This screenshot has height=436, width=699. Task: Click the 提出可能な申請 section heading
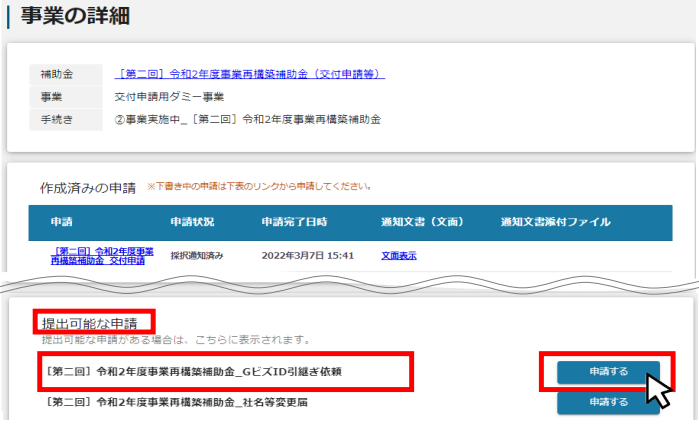pyautogui.click(x=90, y=323)
